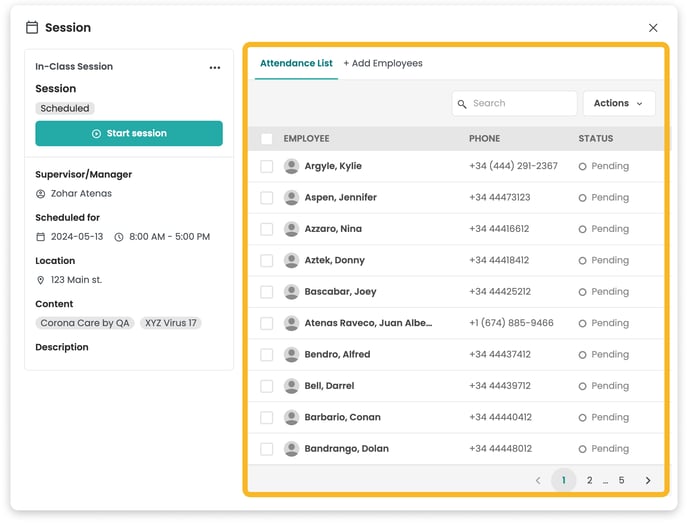Click the STATUS column header
This screenshot has width=688, height=526.
pyautogui.click(x=595, y=139)
